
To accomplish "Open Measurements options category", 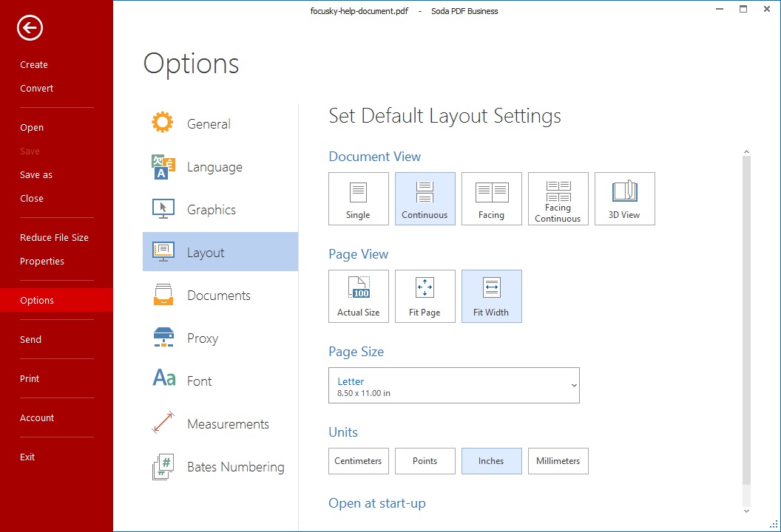I will coord(227,424).
